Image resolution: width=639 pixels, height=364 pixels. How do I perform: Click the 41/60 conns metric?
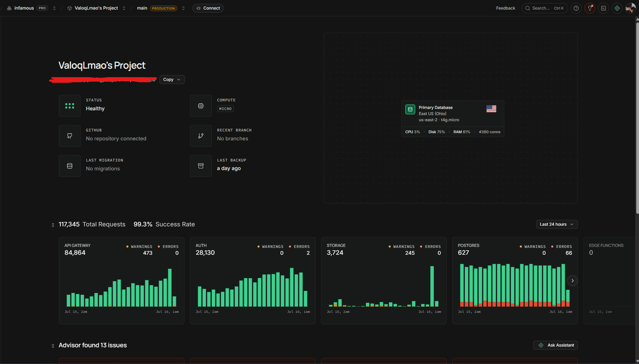pyautogui.click(x=489, y=132)
